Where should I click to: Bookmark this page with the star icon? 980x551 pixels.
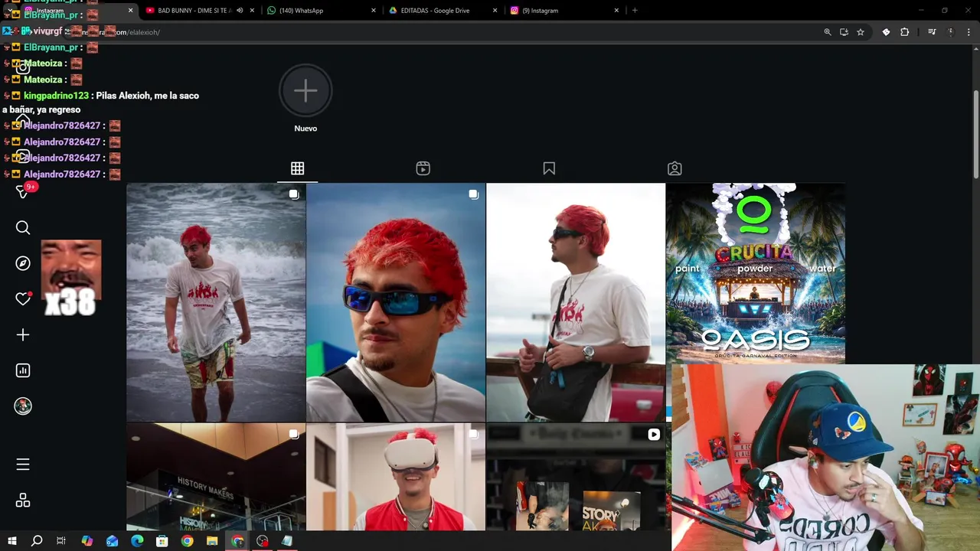point(861,32)
